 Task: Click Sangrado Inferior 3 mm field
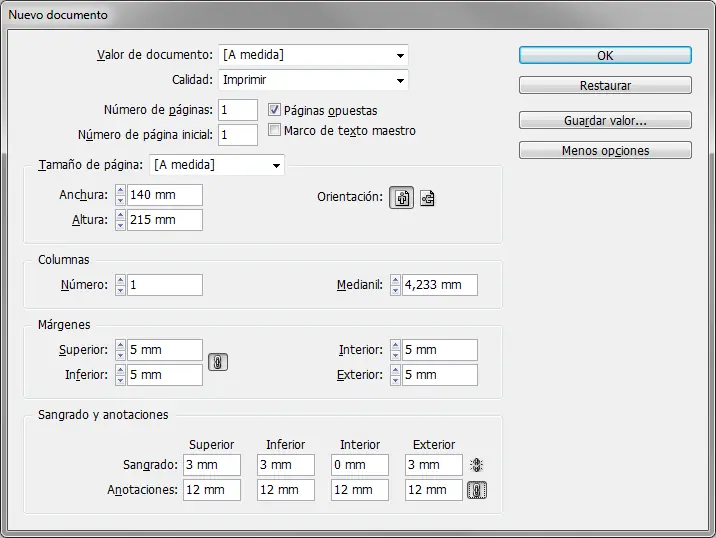(x=286, y=465)
